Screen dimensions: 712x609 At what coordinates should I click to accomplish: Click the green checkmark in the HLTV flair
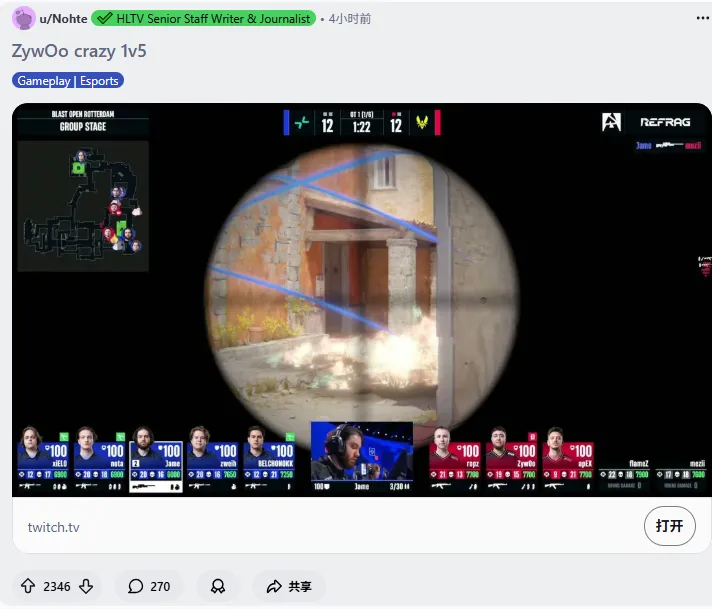coord(104,18)
